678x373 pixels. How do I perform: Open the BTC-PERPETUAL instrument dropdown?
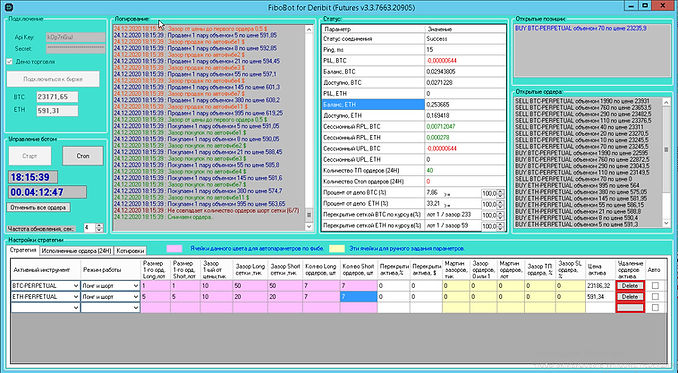(76, 286)
